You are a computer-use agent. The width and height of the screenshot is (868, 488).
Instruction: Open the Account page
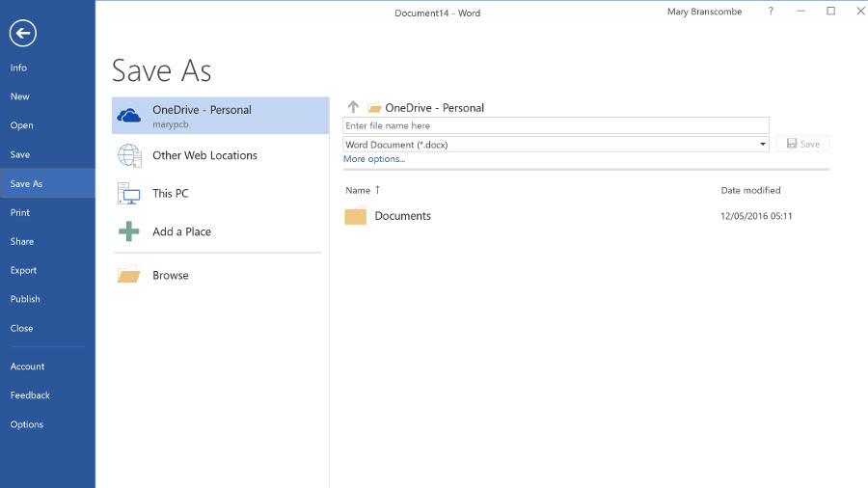pyautogui.click(x=47, y=366)
